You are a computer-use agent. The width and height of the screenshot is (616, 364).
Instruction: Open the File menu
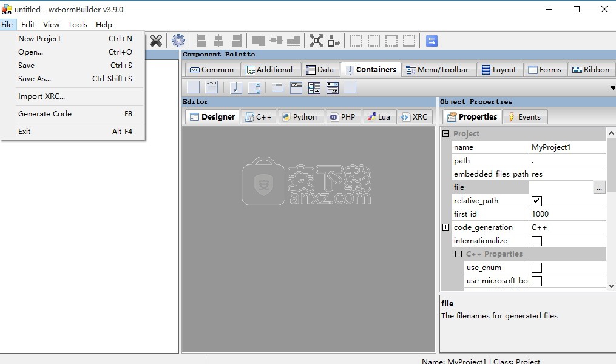pyautogui.click(x=7, y=24)
